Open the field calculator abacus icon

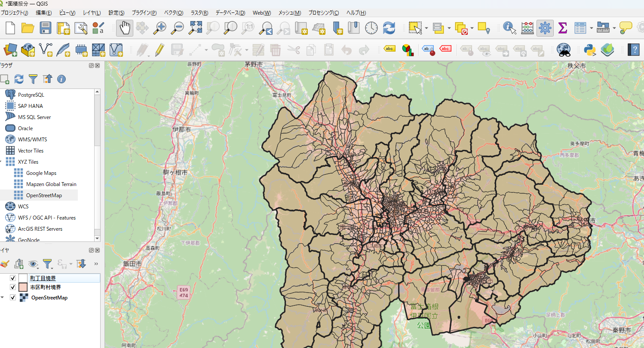tap(527, 28)
